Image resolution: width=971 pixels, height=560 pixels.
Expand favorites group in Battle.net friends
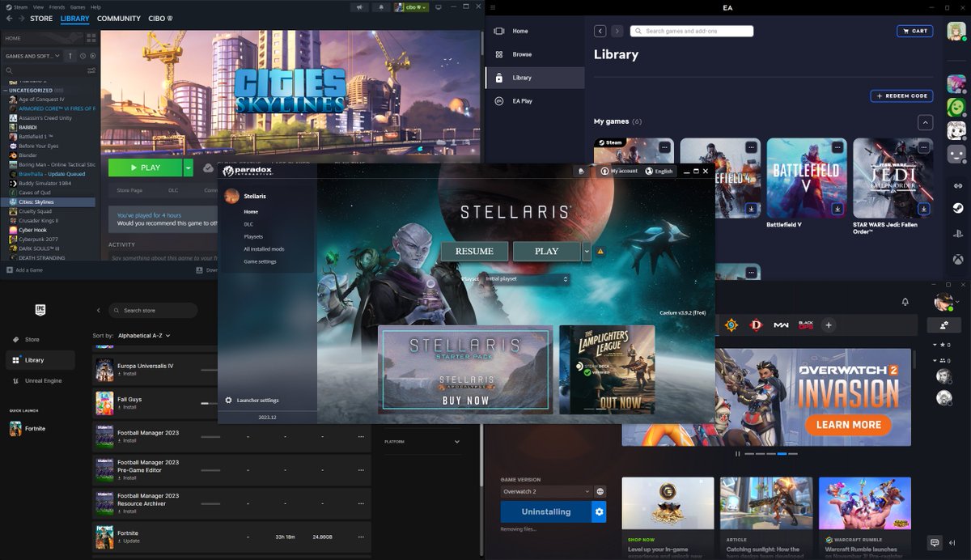pyautogui.click(x=935, y=345)
